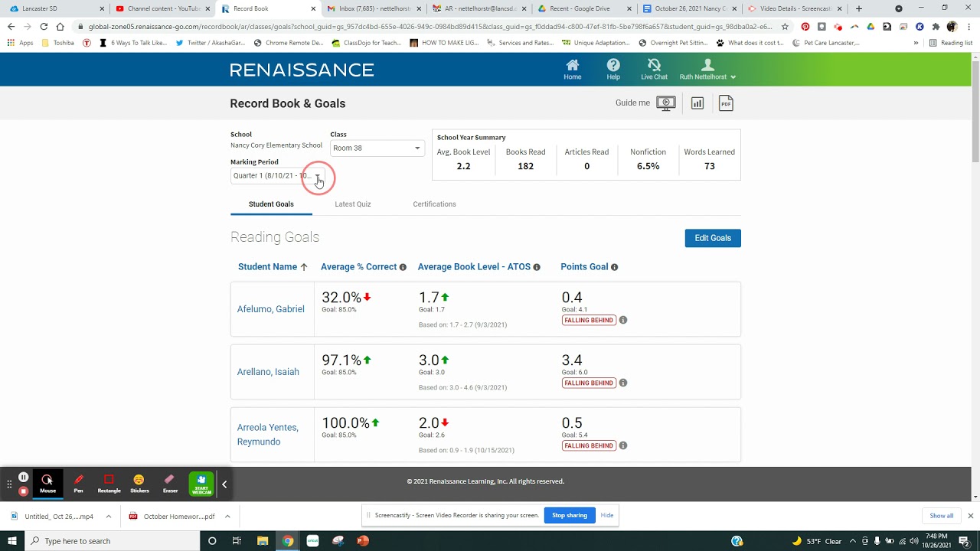
Task: Open the Chrome Extensions puzzle icon
Action: [936, 26]
